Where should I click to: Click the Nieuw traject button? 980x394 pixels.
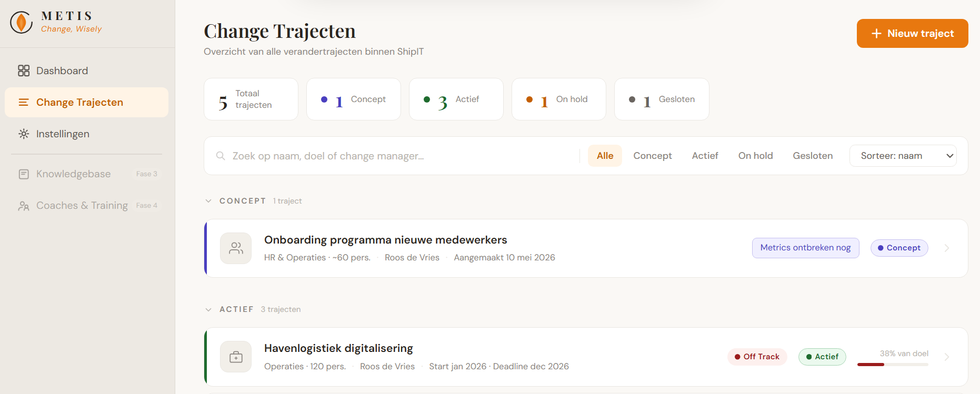[912, 33]
